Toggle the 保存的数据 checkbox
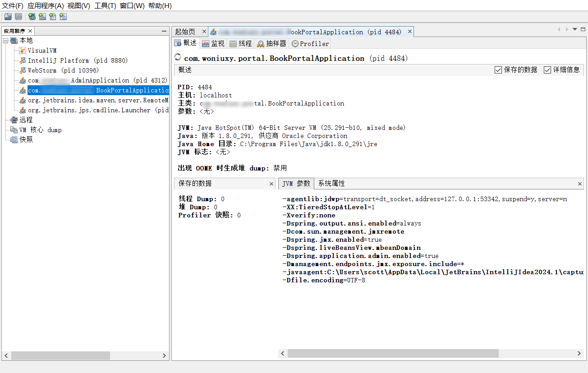 [498, 70]
